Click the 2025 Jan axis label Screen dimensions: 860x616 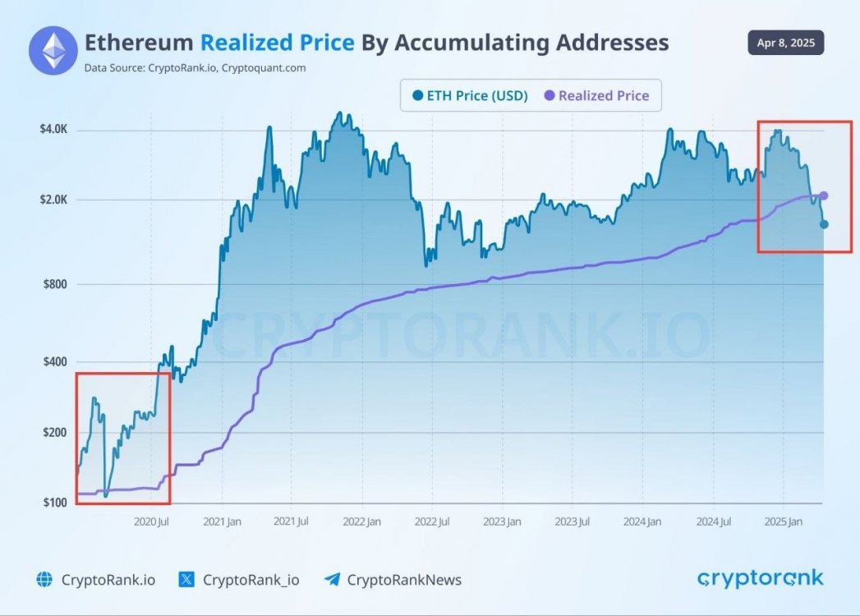point(783,522)
